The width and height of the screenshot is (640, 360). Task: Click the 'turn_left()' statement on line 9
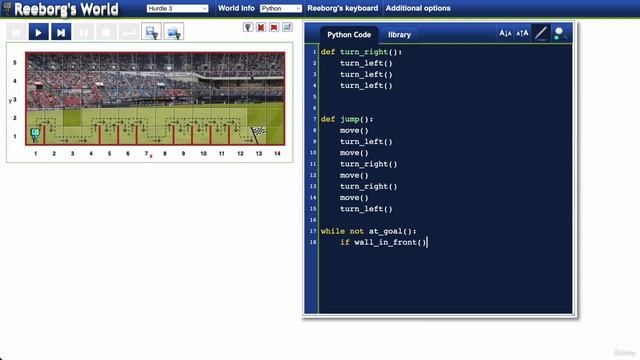pyautogui.click(x=366, y=142)
